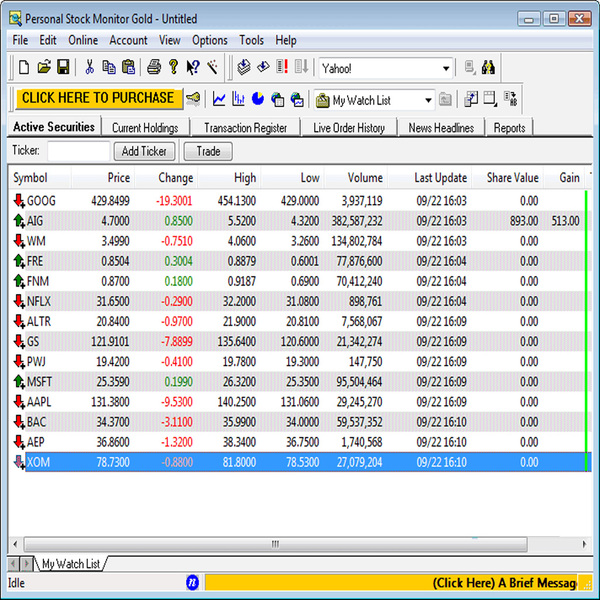Click the cascading windows arrow icon
The height and width of the screenshot is (600, 600).
click(471, 99)
